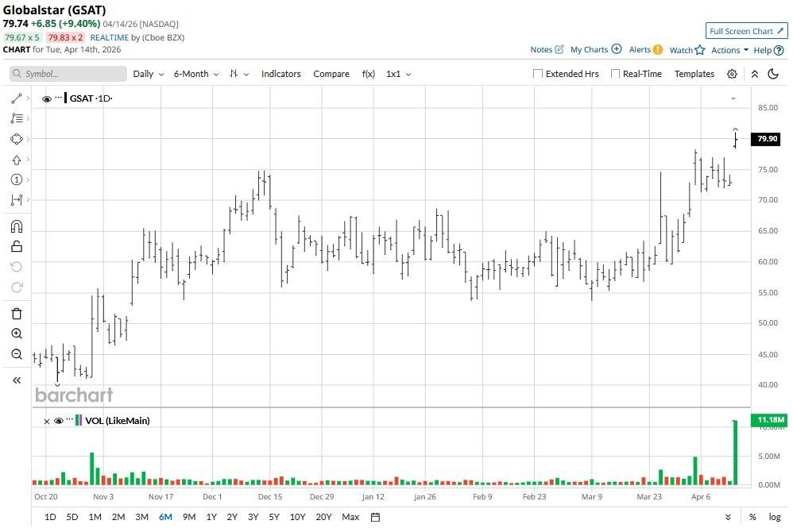
Task: Open the Templates menu
Action: [694, 74]
